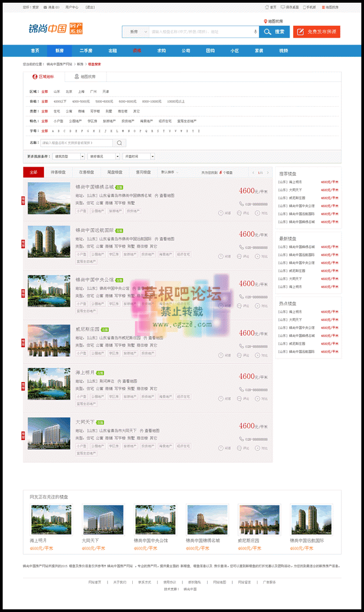Click the 退出 logout link
The width and height of the screenshot is (364, 612).
(90, 7)
